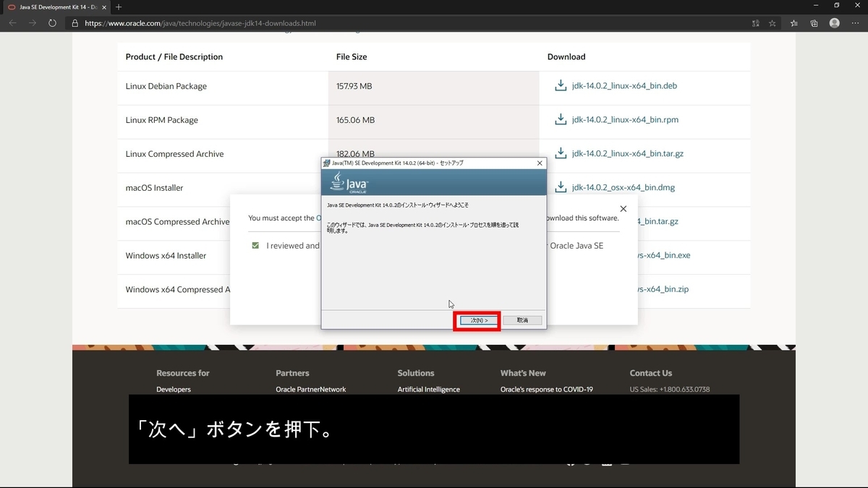Click 'Linux Debian Package' row text
Viewport: 868px width, 488px height.
pos(166,86)
